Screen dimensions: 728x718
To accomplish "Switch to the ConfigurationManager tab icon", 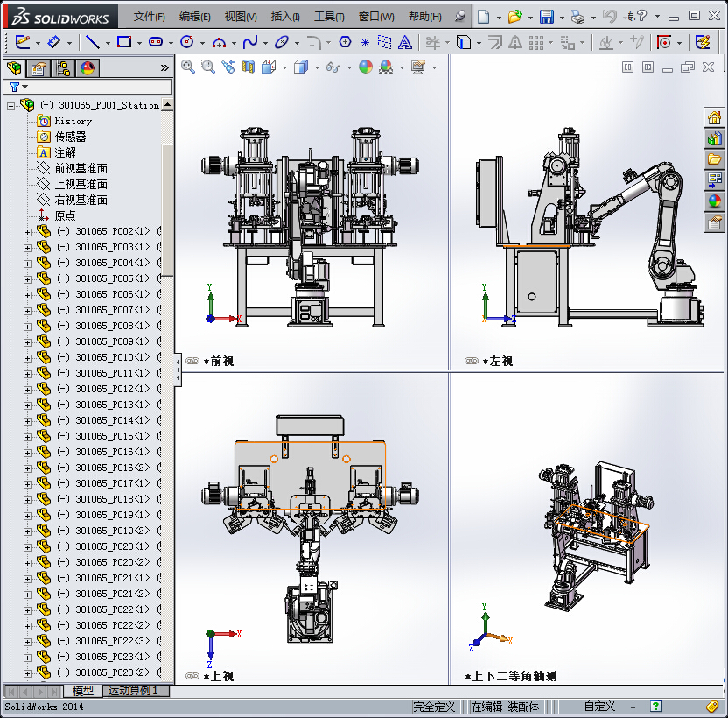I will click(63, 68).
